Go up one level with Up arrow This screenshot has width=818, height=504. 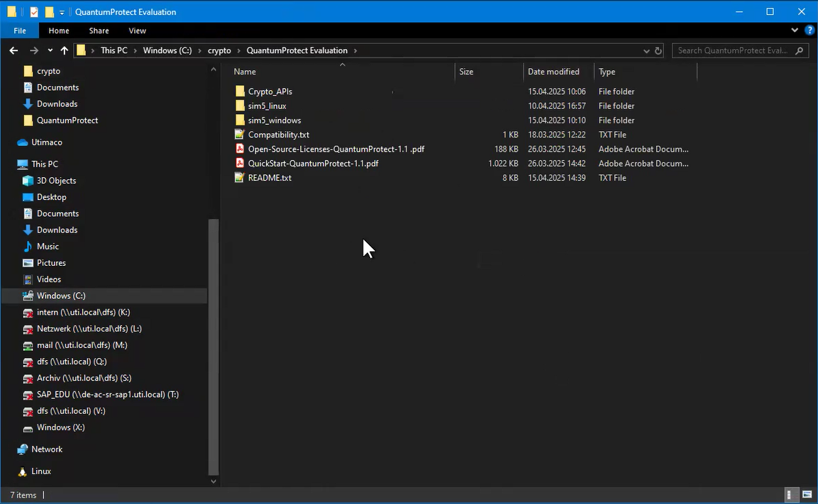coord(64,50)
